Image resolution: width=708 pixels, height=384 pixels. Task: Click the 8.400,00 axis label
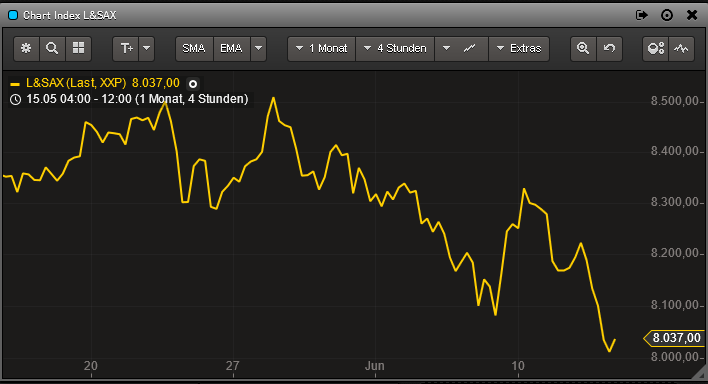click(x=675, y=151)
